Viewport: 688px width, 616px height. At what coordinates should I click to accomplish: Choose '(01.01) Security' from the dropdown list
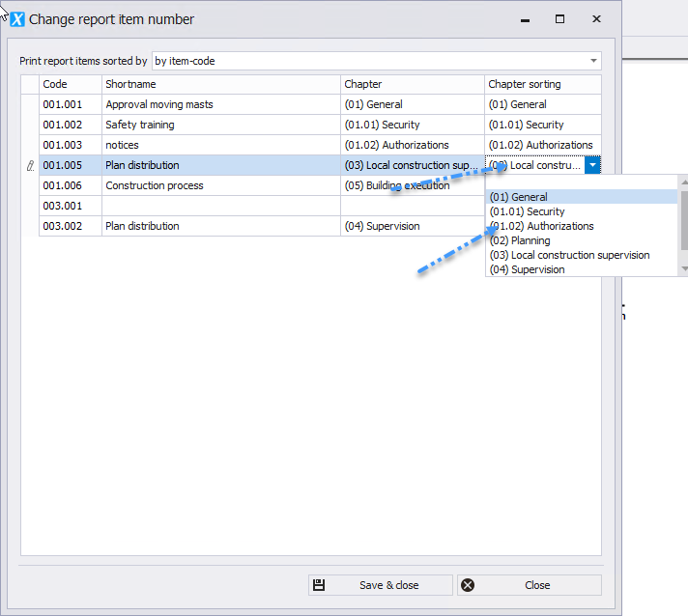(582, 211)
